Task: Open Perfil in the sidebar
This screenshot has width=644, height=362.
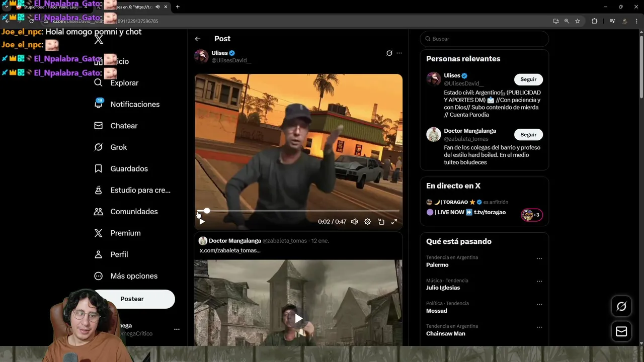Action: click(111, 254)
